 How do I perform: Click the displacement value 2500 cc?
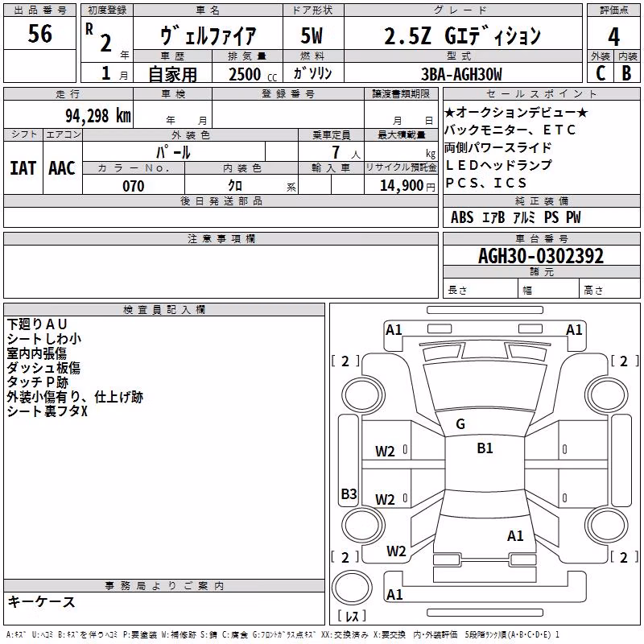[253, 74]
